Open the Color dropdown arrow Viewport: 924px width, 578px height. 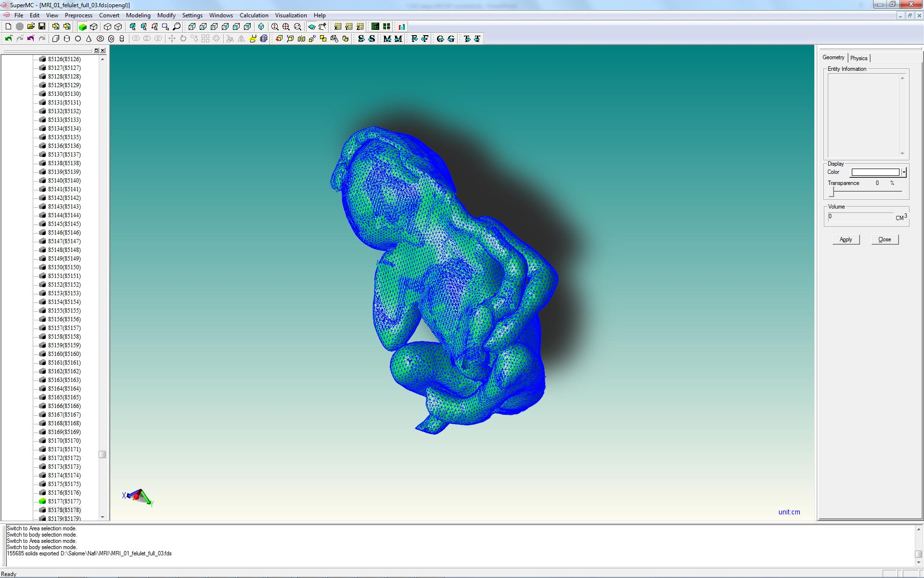[904, 172]
